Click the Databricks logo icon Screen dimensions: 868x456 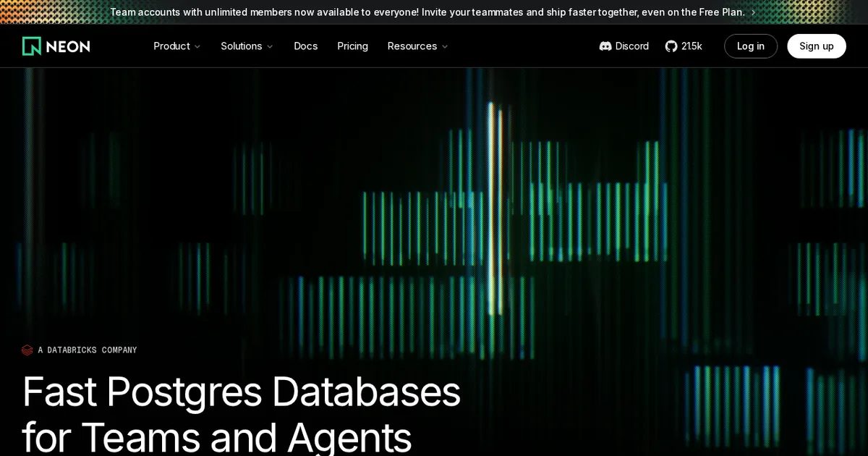tap(27, 350)
